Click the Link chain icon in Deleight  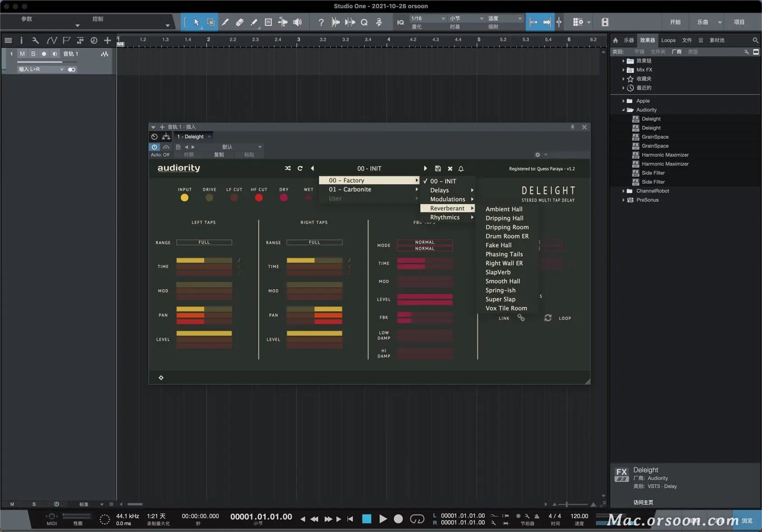click(x=521, y=318)
